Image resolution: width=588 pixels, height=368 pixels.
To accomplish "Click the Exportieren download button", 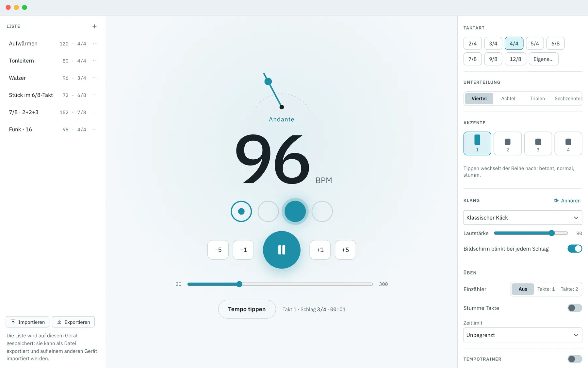I will pos(73,322).
